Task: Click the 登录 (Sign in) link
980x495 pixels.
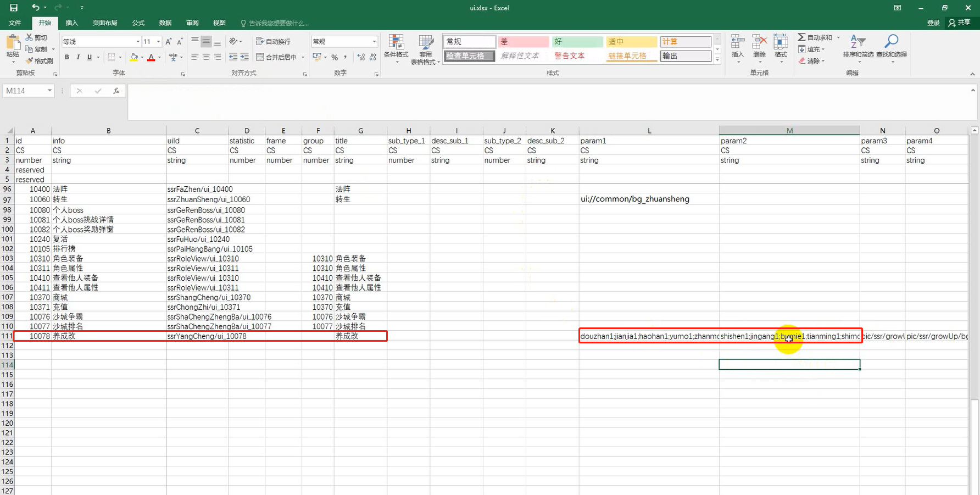Action: [x=933, y=23]
